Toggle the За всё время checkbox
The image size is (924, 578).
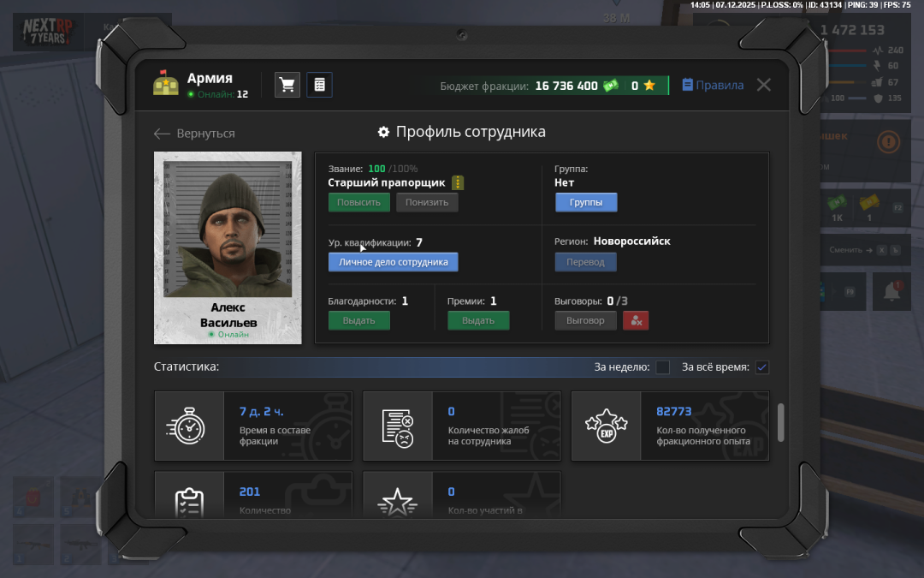(x=762, y=367)
